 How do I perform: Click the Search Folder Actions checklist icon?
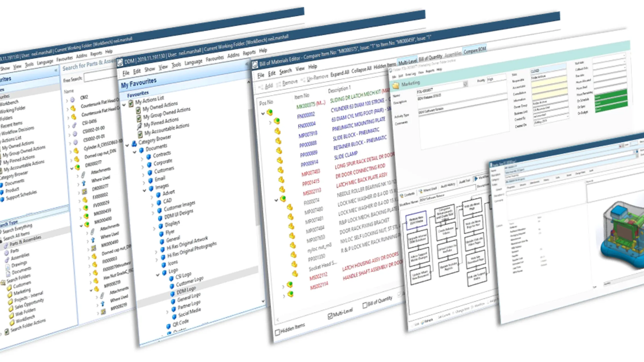(x=7, y=332)
